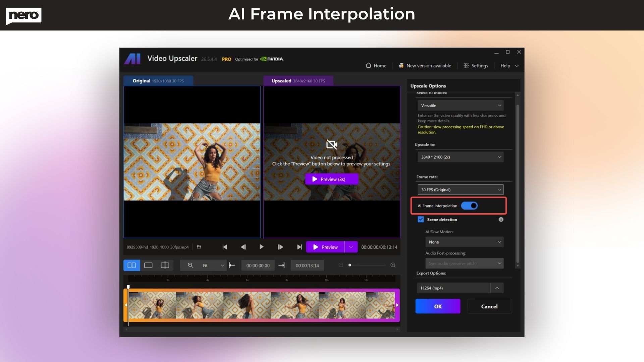Confirm with the OK button
644x362 pixels.
(x=438, y=306)
